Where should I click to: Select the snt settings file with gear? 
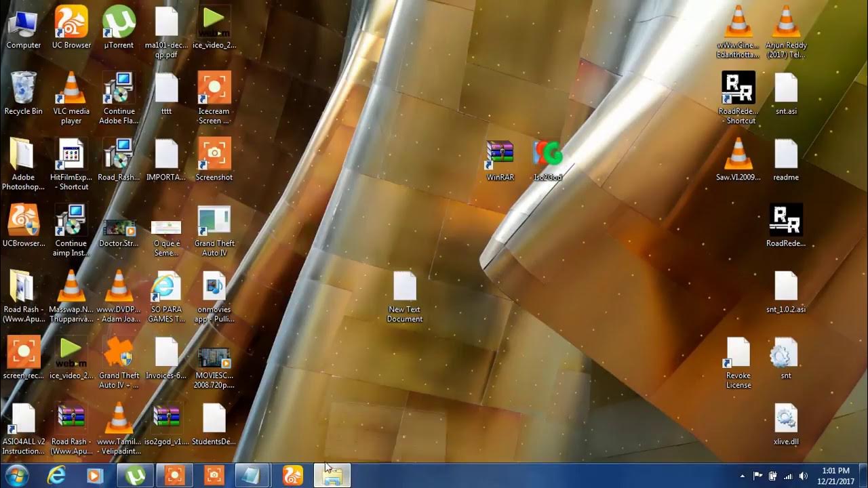pyautogui.click(x=786, y=359)
